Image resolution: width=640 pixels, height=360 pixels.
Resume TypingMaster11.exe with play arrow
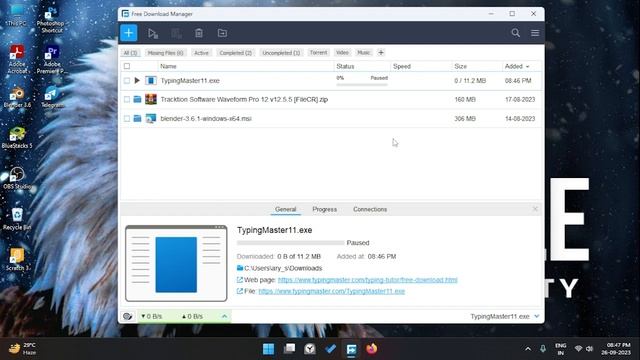[x=137, y=80]
